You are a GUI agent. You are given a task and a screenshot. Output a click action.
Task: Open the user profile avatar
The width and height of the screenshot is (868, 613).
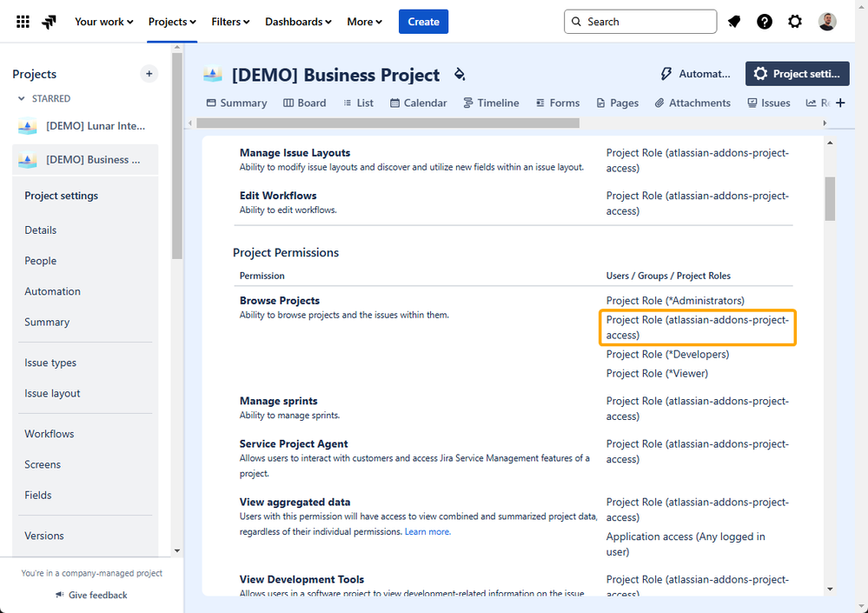pyautogui.click(x=827, y=22)
